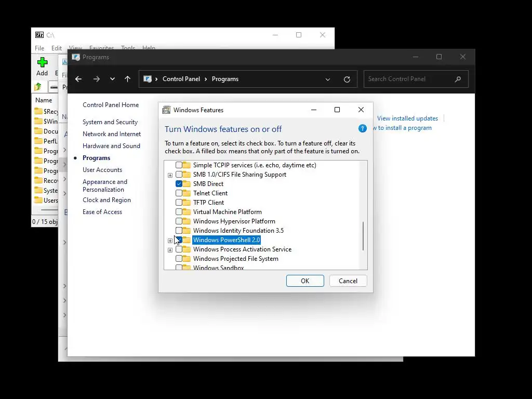
Task: Open the Edit menu in 7-Zip
Action: 56,48
